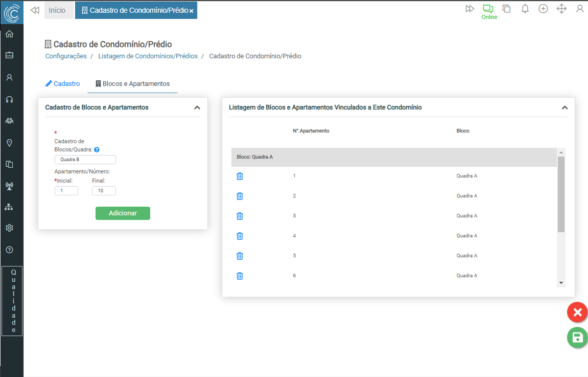
Task: Click the Online chat status icon
Action: [488, 9]
